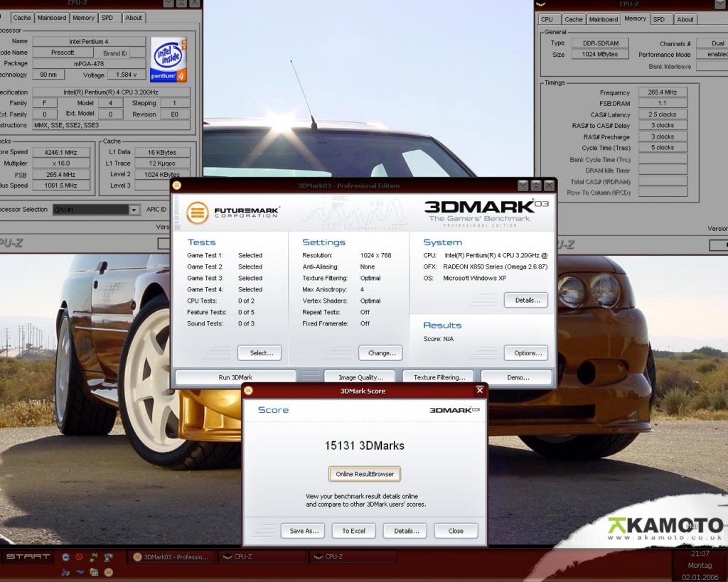
Task: Click the Intel Inside Pentium 4 logo
Action: 168,60
